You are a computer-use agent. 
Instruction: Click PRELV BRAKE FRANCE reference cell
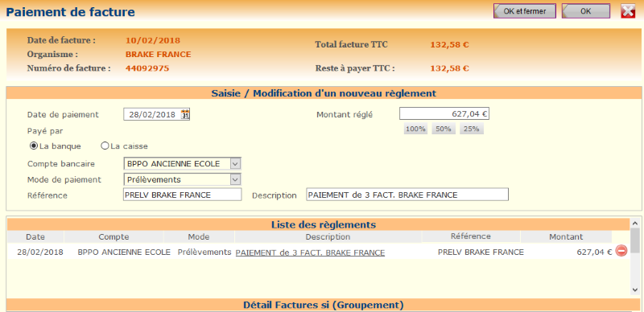pos(481,252)
